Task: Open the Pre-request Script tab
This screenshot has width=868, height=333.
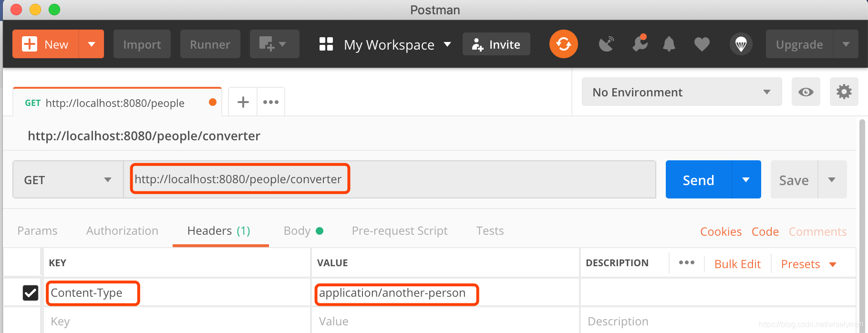Action: (x=400, y=231)
